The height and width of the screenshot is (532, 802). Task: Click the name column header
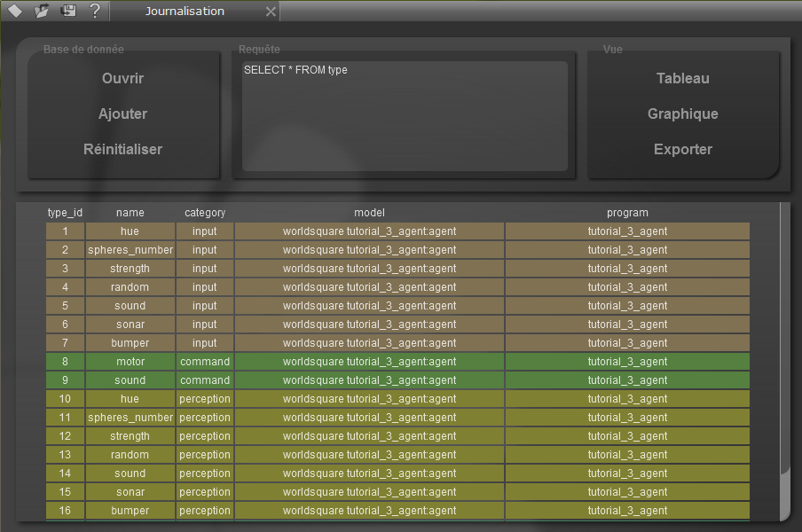pos(130,213)
